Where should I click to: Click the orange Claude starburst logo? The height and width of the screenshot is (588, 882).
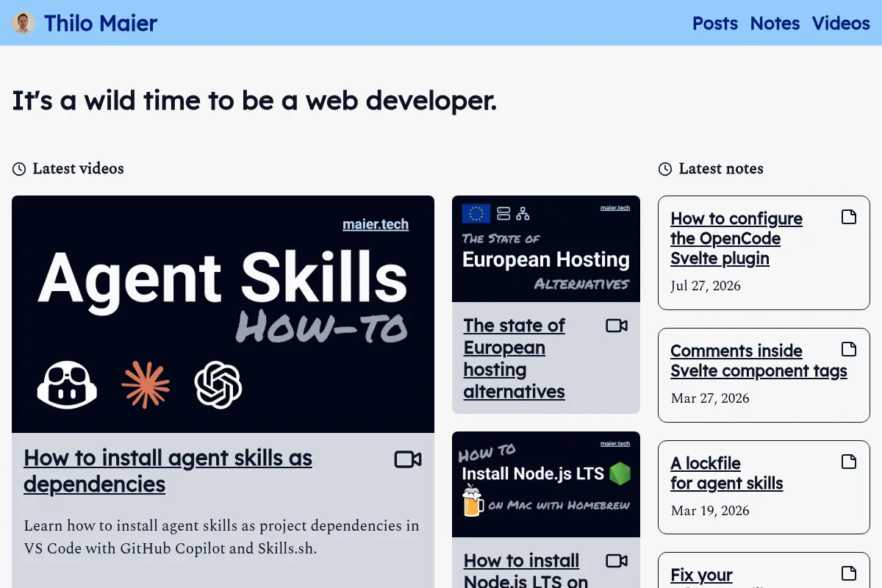[x=146, y=384]
